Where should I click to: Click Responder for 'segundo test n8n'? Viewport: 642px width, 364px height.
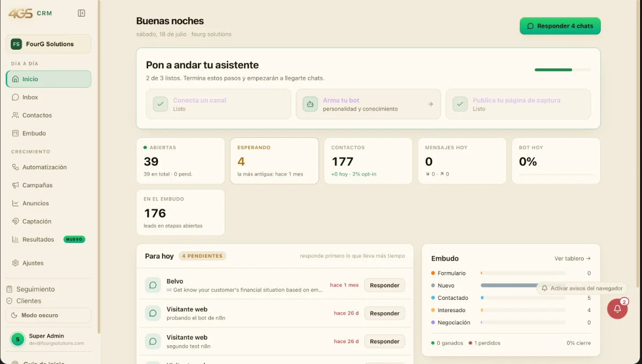click(385, 342)
